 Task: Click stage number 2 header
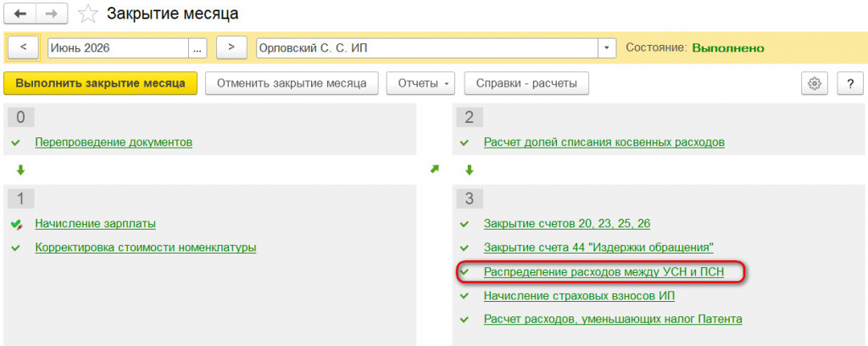click(470, 117)
